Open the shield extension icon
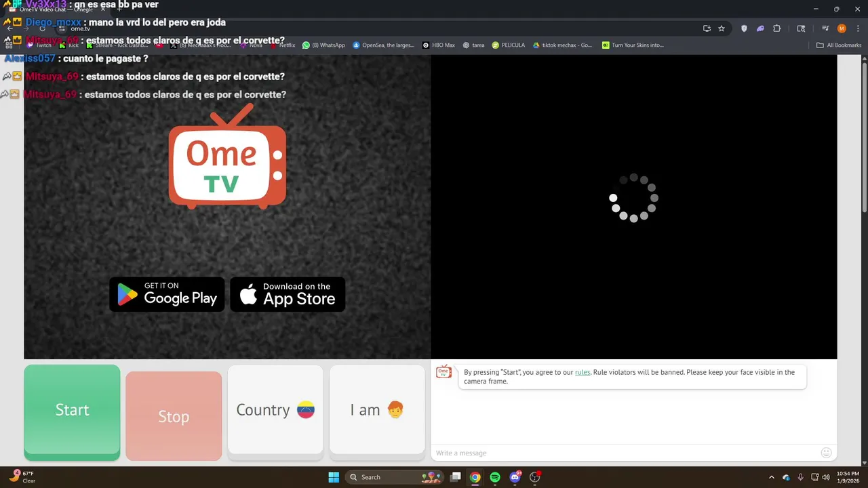868x488 pixels. coord(744,28)
